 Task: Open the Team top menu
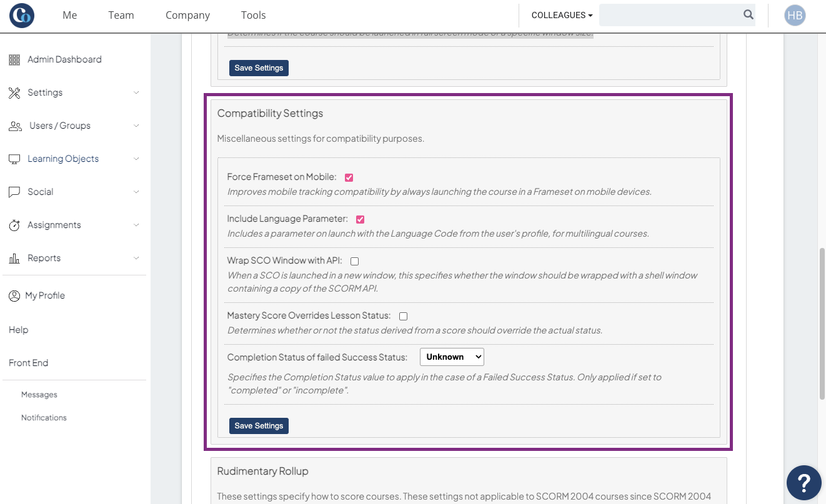121,15
